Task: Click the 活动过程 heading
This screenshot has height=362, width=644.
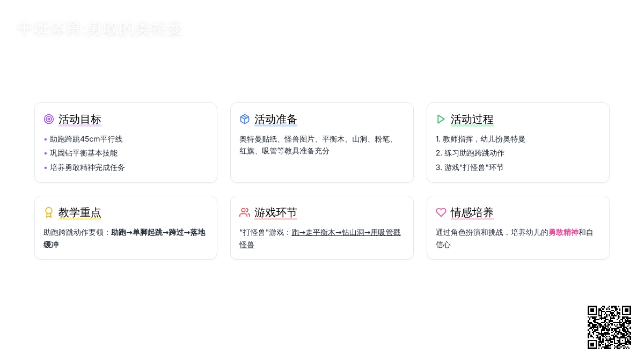Action: tap(472, 119)
